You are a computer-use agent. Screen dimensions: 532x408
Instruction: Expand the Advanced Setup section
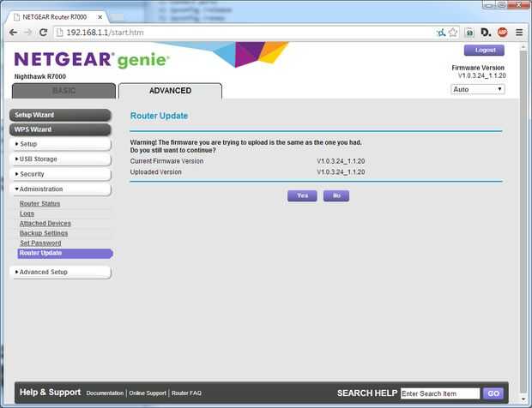tap(60, 272)
